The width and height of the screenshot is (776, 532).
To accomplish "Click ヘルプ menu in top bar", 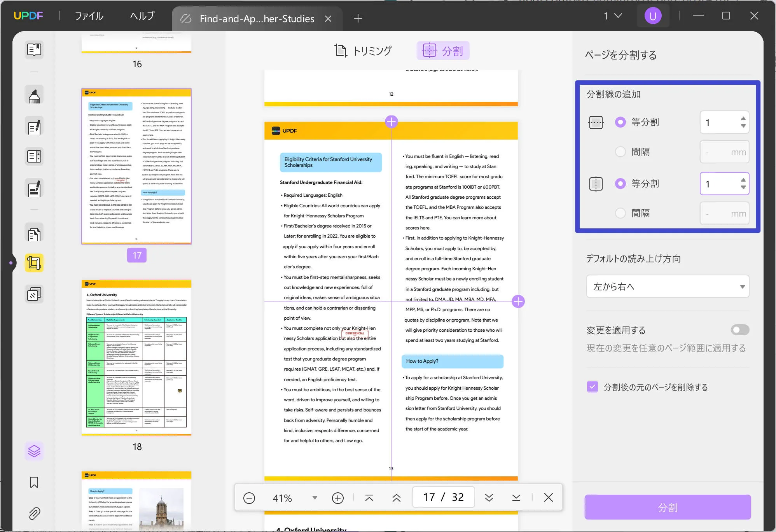I will 142,15.
